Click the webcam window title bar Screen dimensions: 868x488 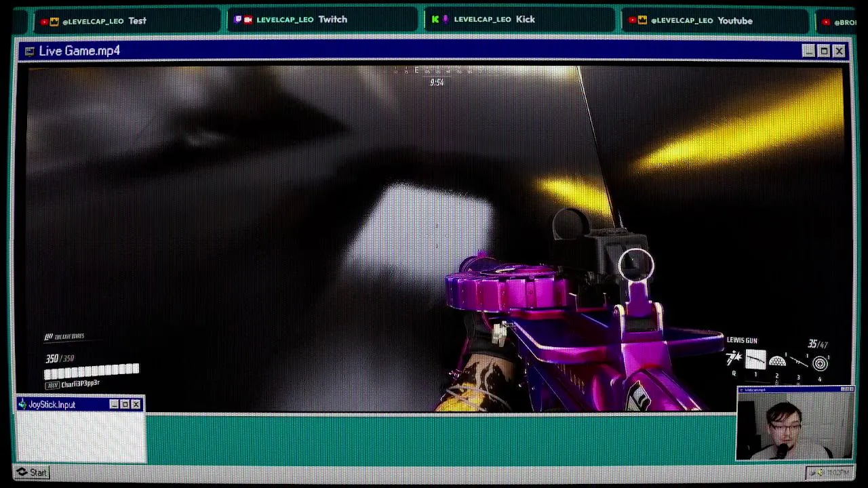(795, 389)
